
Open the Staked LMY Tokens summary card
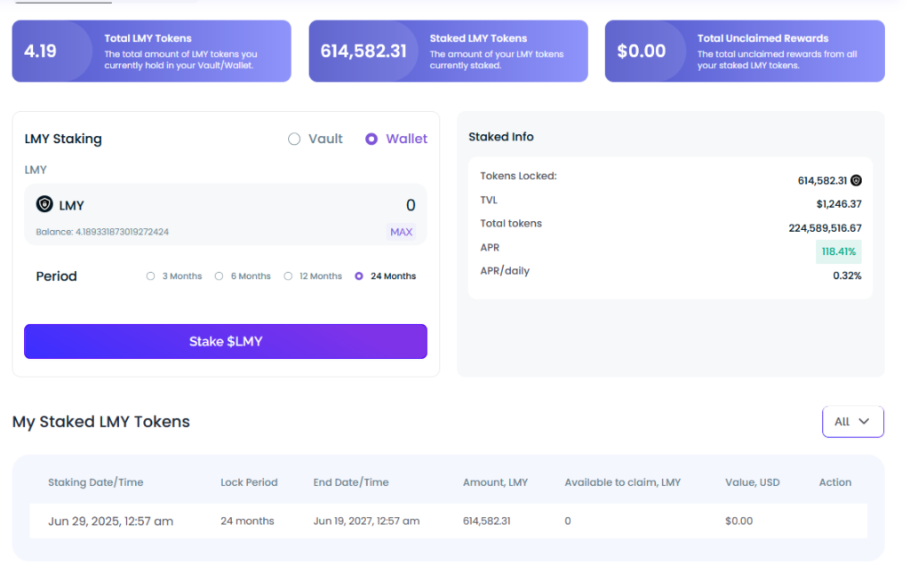pyautogui.click(x=448, y=52)
